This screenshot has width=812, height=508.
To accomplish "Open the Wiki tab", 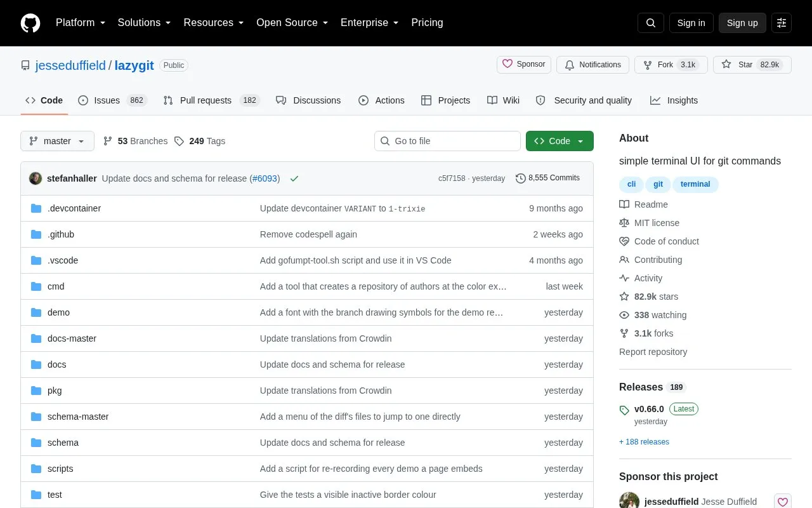I will (x=504, y=100).
